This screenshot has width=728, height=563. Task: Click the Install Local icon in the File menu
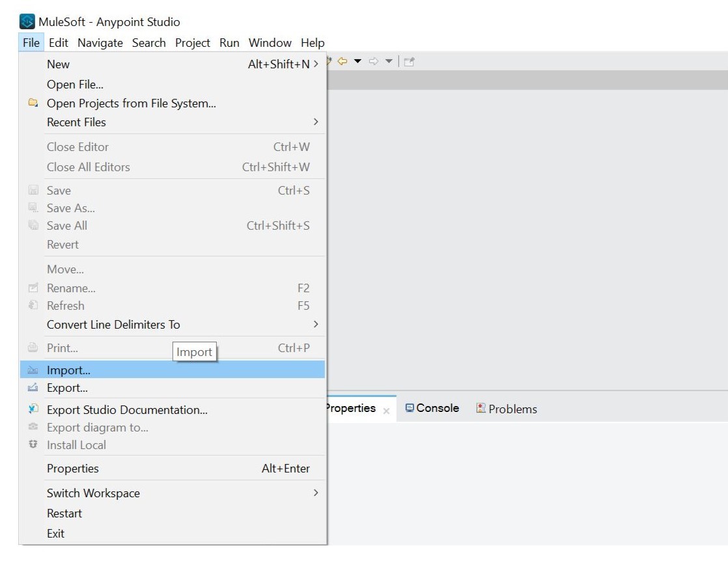tap(32, 445)
